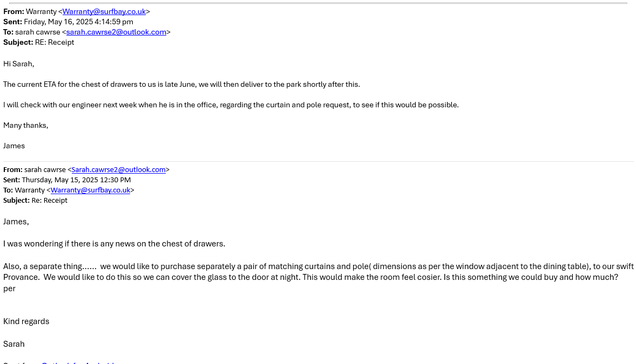
Task: Click Sarah.cawrse2@outlook.com link in the second From line
Action: (118, 169)
